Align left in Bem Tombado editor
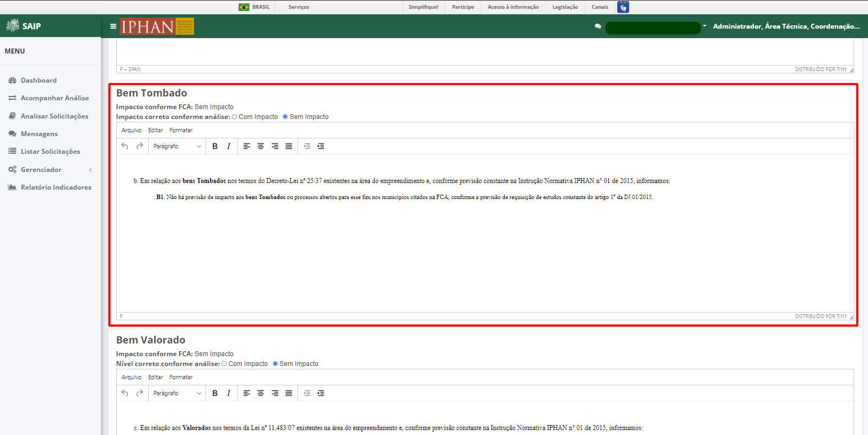Viewport: 868px width, 435px height. (247, 146)
